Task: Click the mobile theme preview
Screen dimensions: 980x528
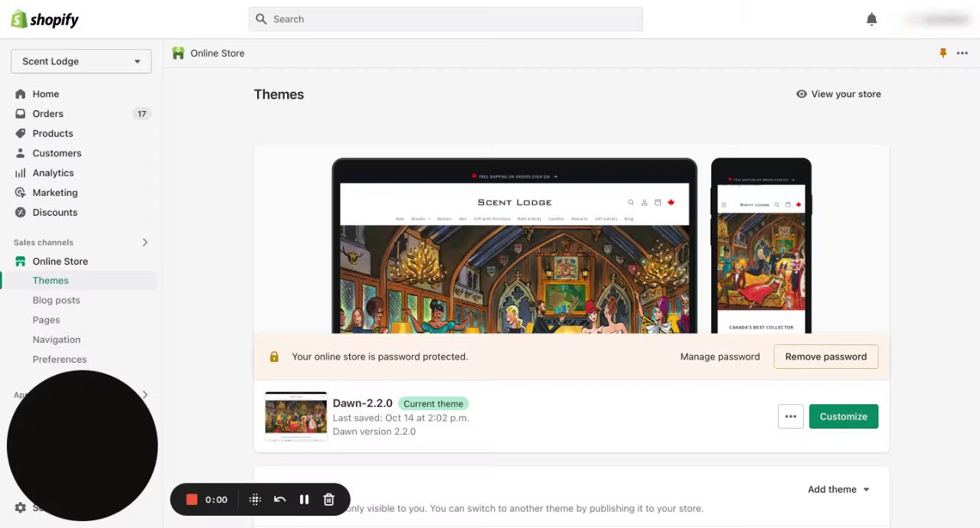Action: [761, 246]
